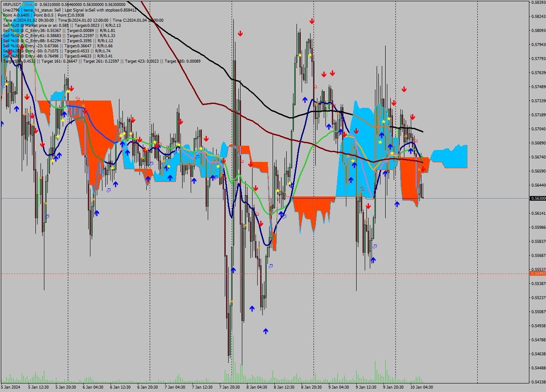Click the black current price label 0.56300
This screenshot has height=392, width=546.
pyautogui.click(x=537, y=198)
